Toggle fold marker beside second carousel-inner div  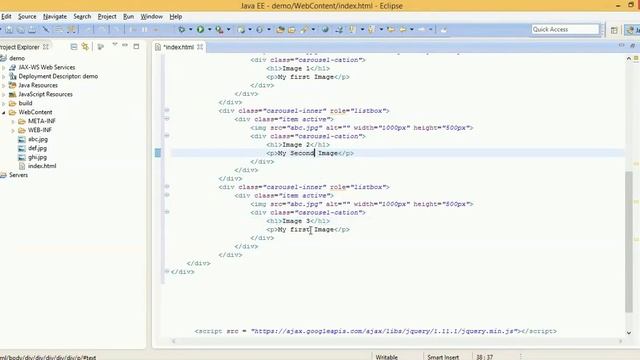(x=167, y=187)
